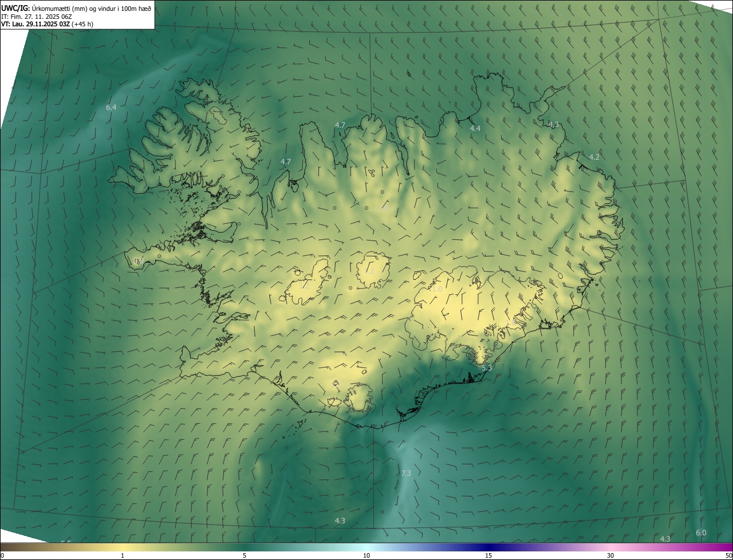This screenshot has width=733, height=560.
Task: Click the 5.3 value label on the map
Action: pyautogui.click(x=486, y=368)
